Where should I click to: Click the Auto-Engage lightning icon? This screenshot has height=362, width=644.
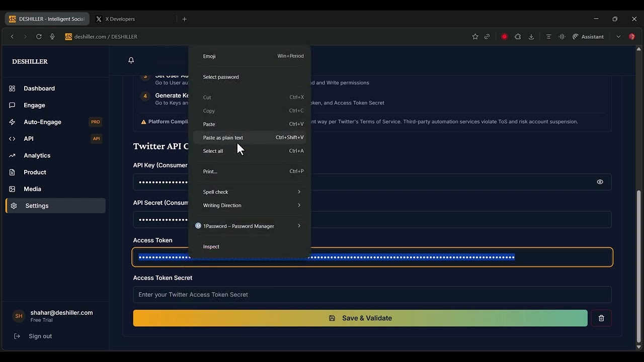pos(12,122)
